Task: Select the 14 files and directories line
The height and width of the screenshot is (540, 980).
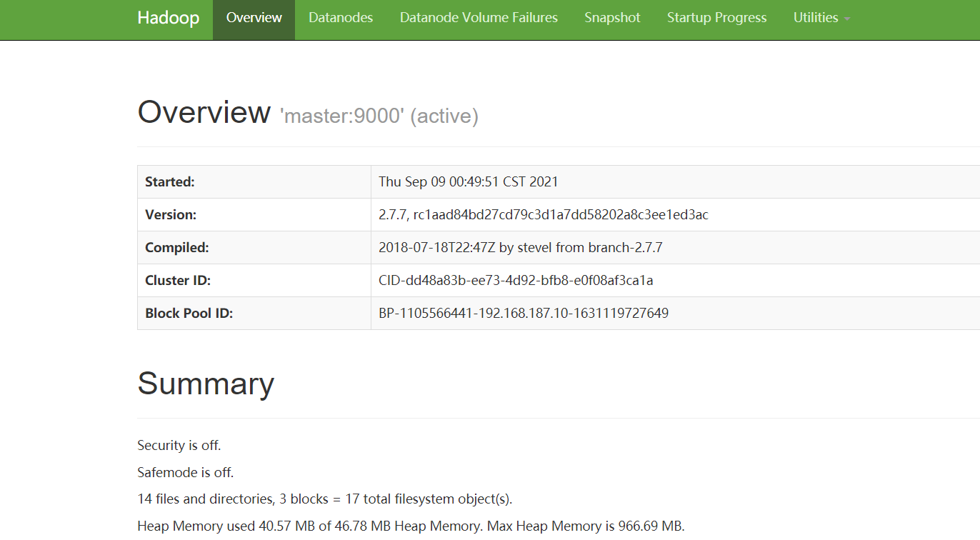Action: 325,499
